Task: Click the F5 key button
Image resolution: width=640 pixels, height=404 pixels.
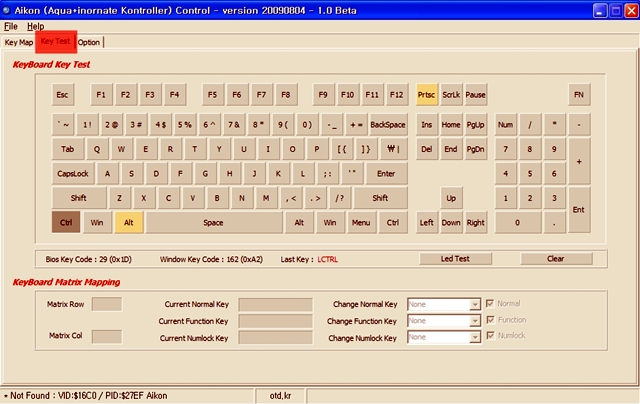Action: click(213, 95)
